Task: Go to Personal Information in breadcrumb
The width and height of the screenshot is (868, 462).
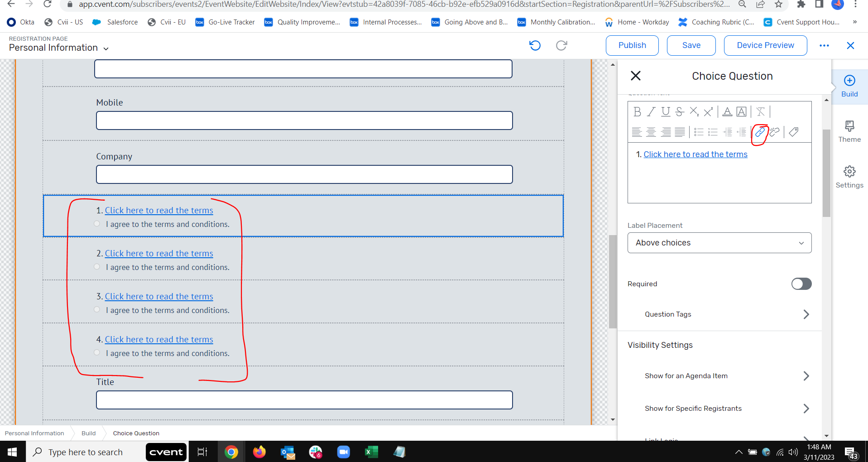Action: pyautogui.click(x=34, y=433)
